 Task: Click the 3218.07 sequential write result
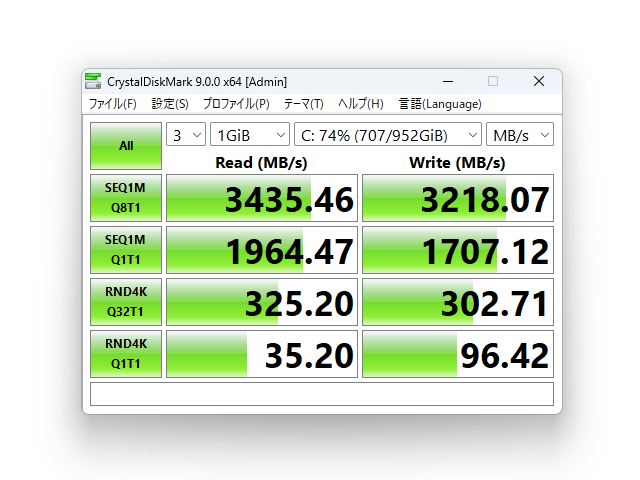pyautogui.click(x=458, y=198)
